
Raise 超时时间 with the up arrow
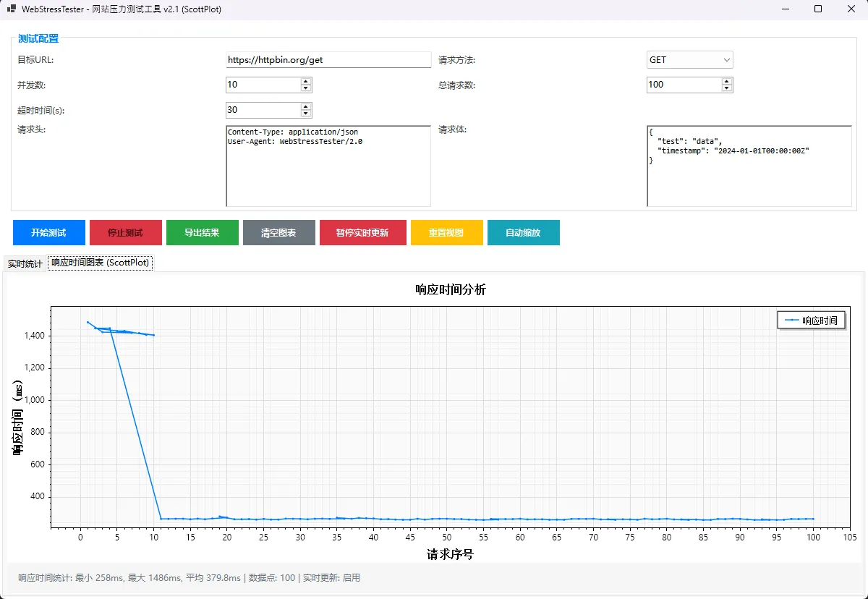pos(306,106)
